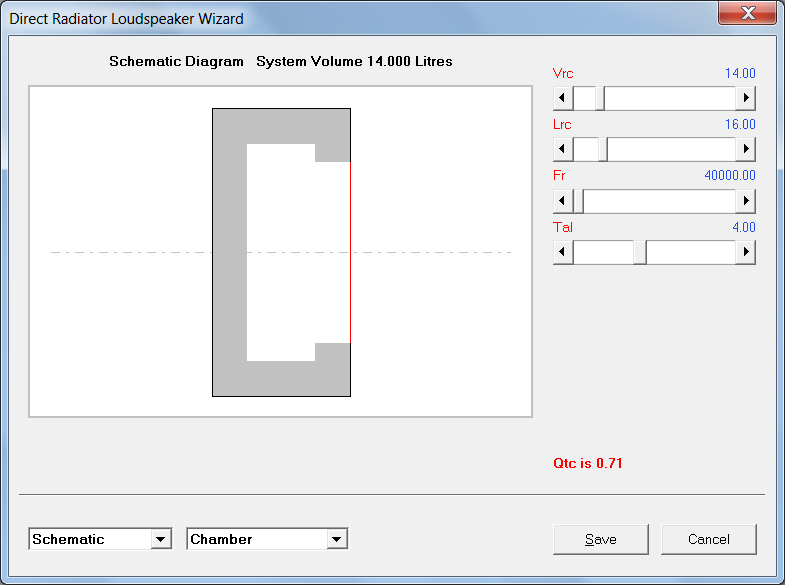785x585 pixels.
Task: Click the left arrow of Lrc slider
Action: [x=563, y=149]
